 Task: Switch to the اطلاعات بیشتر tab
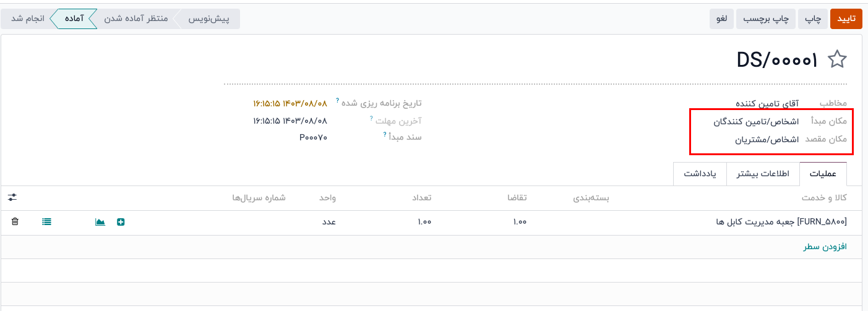763,174
